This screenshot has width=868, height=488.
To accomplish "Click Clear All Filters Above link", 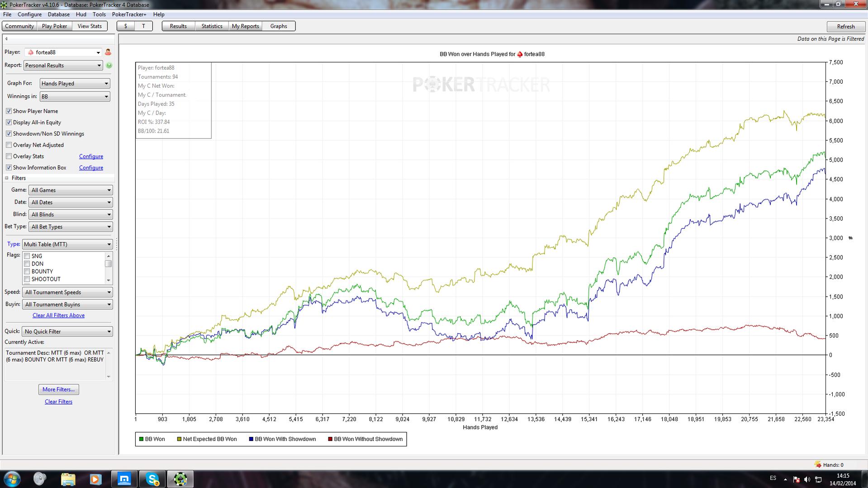I will (58, 315).
